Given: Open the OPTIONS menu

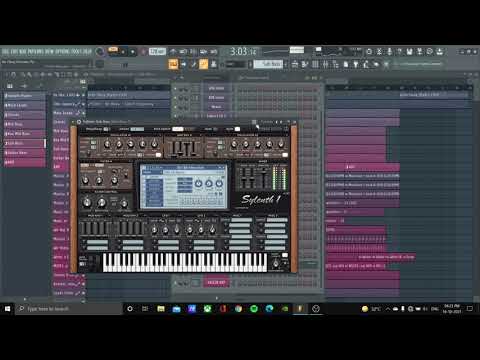Looking at the screenshot, I should [63, 51].
